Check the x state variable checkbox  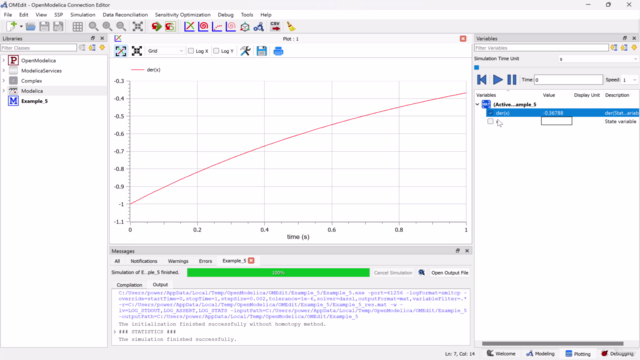coord(491,121)
